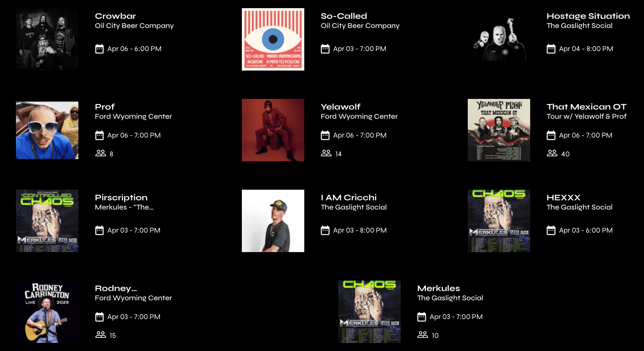Select the Pirscription event title
644x351 pixels.
[x=121, y=197]
